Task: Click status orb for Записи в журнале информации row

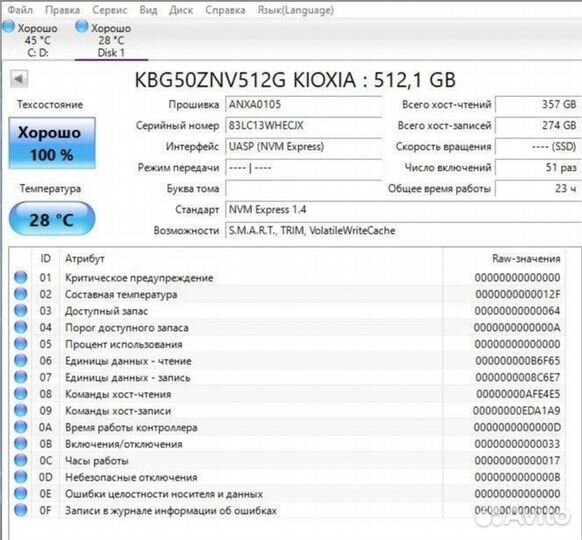Action: click(21, 510)
